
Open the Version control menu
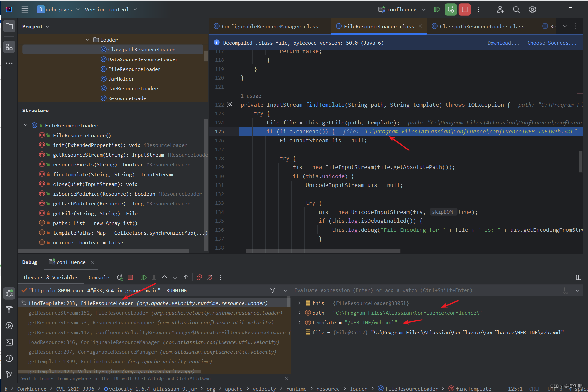(111, 9)
